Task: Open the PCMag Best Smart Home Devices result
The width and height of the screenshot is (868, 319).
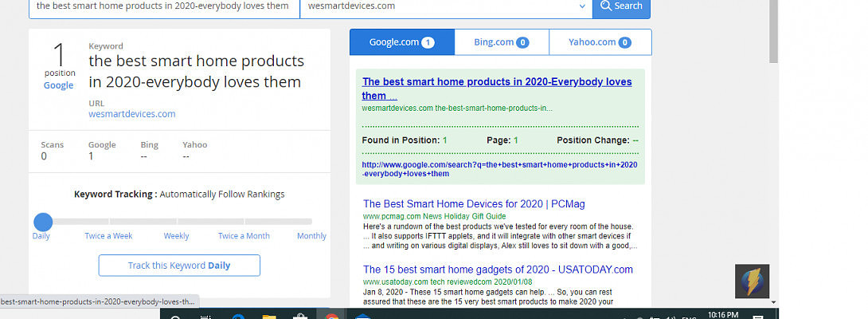Action: click(x=474, y=203)
